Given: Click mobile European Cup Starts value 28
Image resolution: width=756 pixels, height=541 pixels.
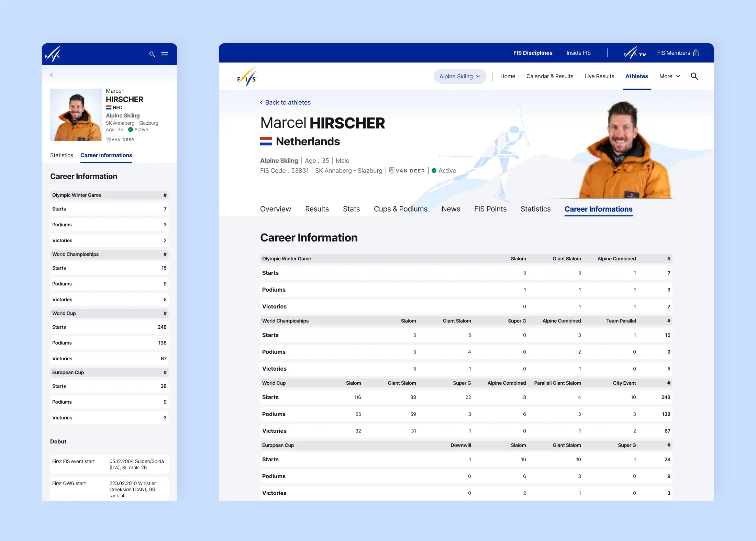Looking at the screenshot, I should 164,386.
